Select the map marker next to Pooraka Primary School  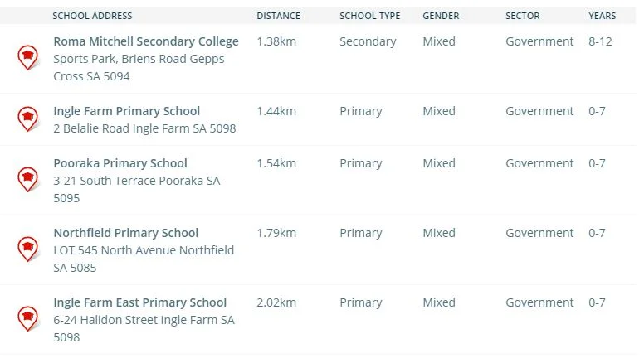point(28,179)
